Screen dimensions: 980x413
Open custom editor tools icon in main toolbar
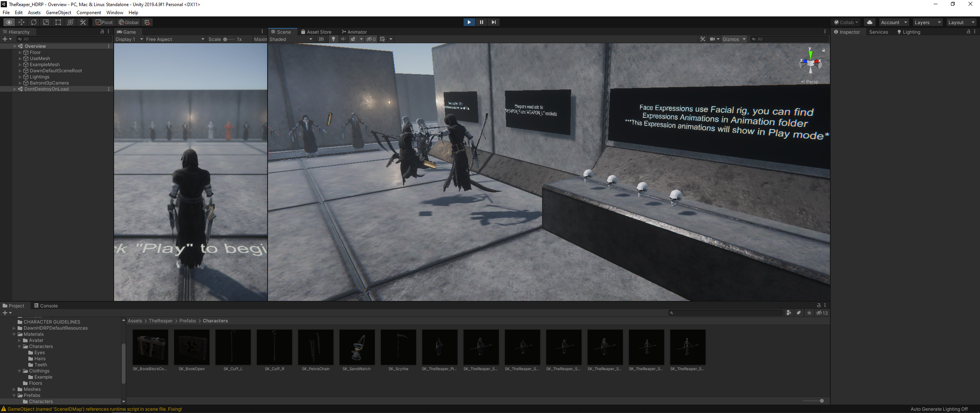pos(83,22)
